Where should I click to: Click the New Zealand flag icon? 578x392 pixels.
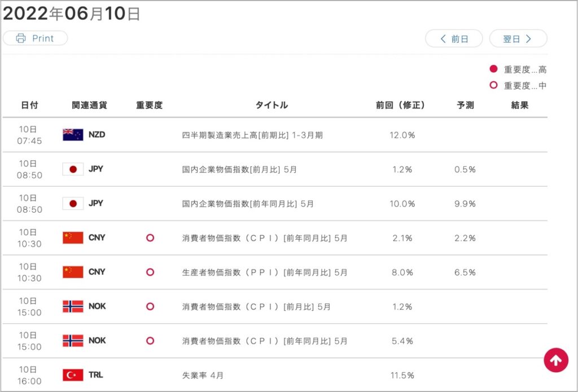pyautogui.click(x=73, y=135)
